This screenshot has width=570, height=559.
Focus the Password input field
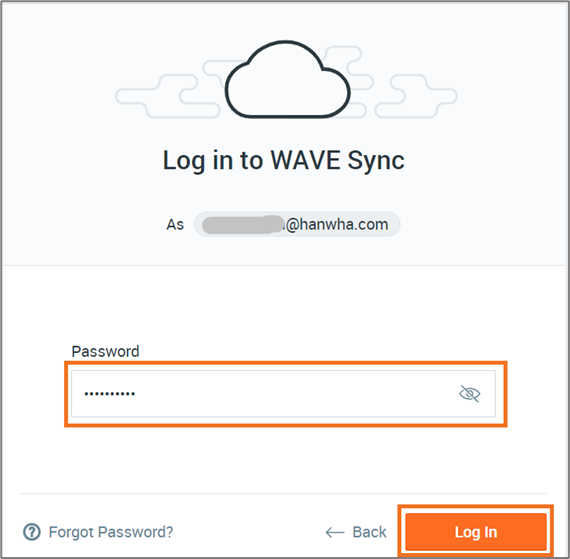click(283, 394)
